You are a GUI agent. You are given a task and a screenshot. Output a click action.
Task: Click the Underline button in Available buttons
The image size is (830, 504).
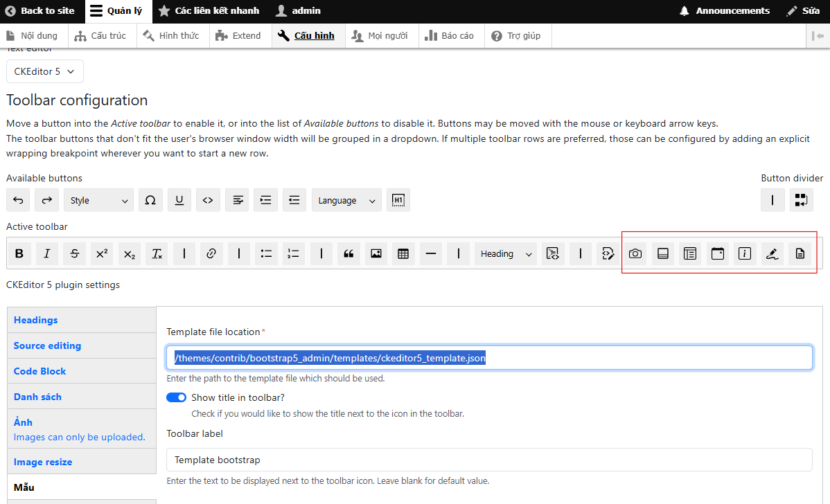click(x=179, y=201)
